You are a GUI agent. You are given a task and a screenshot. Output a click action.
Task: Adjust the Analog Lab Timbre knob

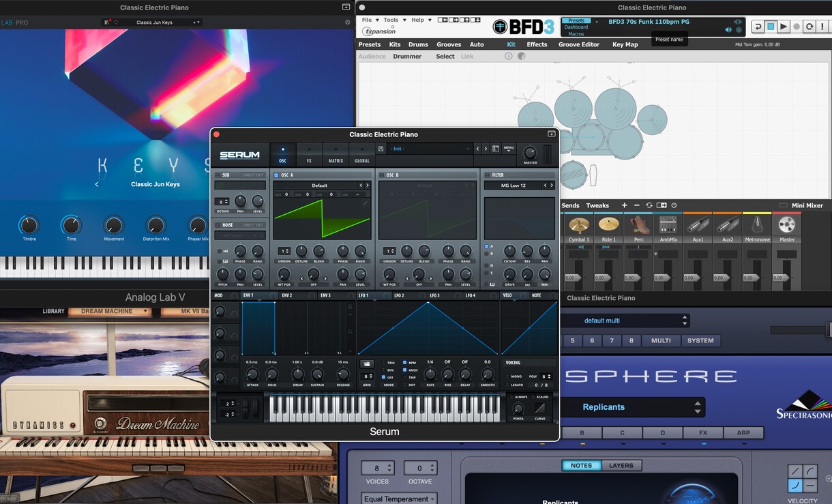[29, 225]
